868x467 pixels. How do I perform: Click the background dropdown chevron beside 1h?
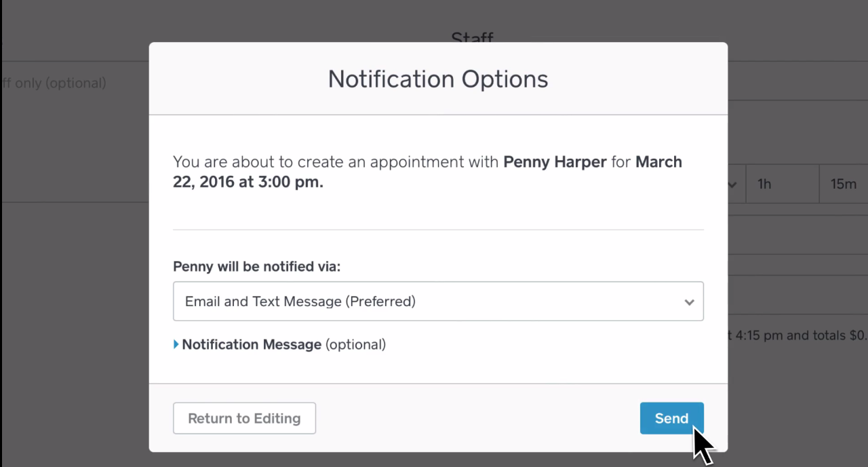[732, 184]
